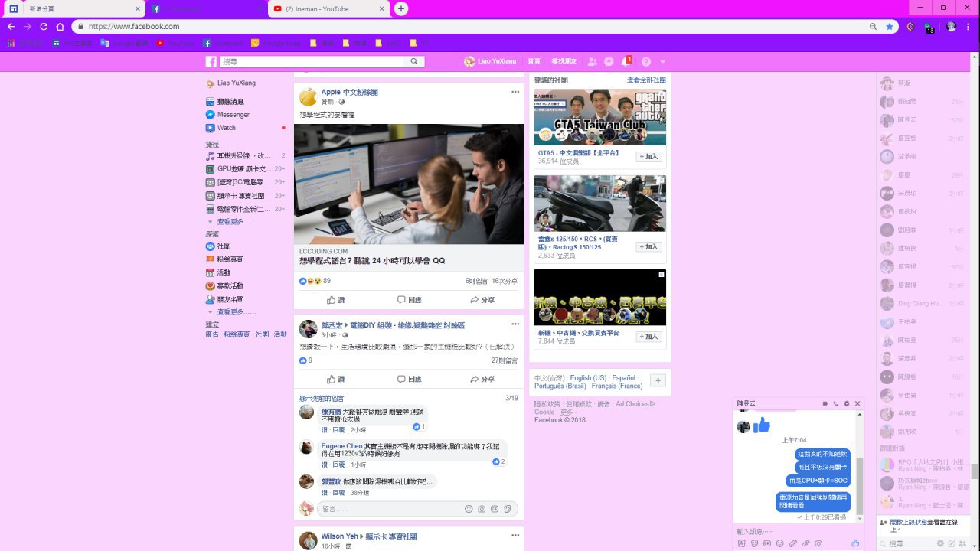Open the help question-mark icon

click(646, 61)
